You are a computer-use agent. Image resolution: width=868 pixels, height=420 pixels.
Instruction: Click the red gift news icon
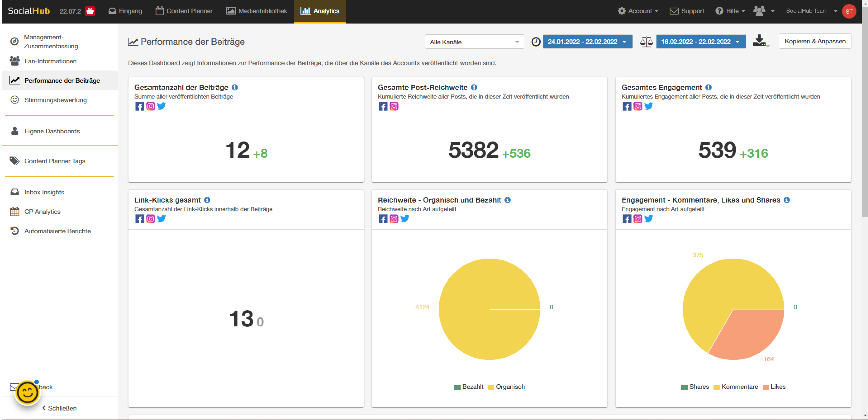pyautogui.click(x=90, y=11)
